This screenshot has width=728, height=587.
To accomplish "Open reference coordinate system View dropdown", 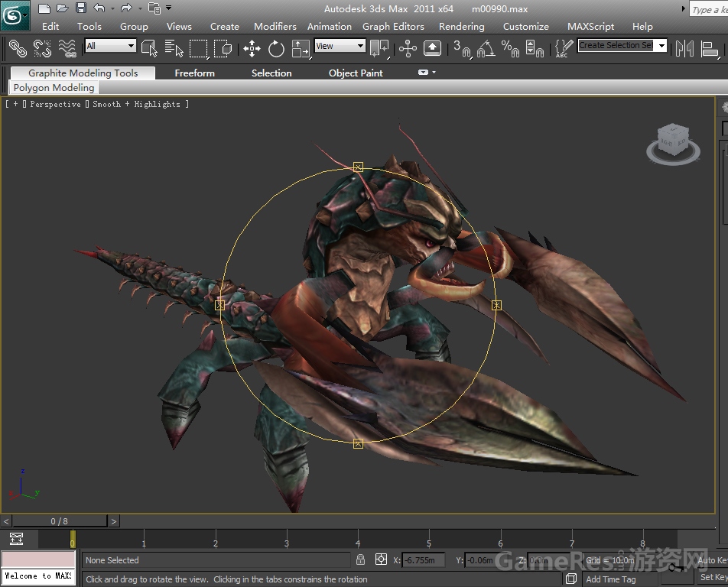I will [340, 45].
